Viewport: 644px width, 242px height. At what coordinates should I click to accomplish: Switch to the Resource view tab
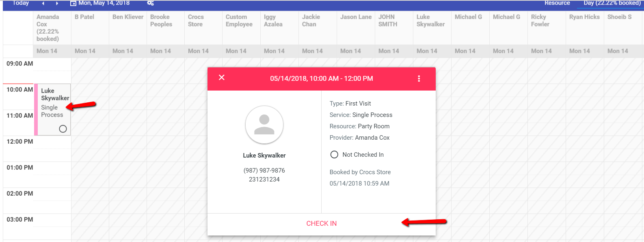pyautogui.click(x=557, y=3)
